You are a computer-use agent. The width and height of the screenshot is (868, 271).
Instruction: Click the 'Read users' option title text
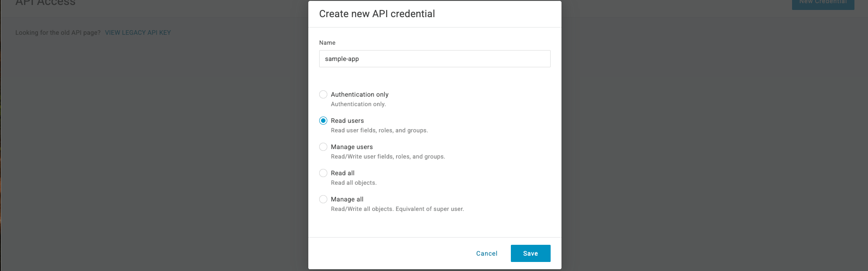coord(347,121)
